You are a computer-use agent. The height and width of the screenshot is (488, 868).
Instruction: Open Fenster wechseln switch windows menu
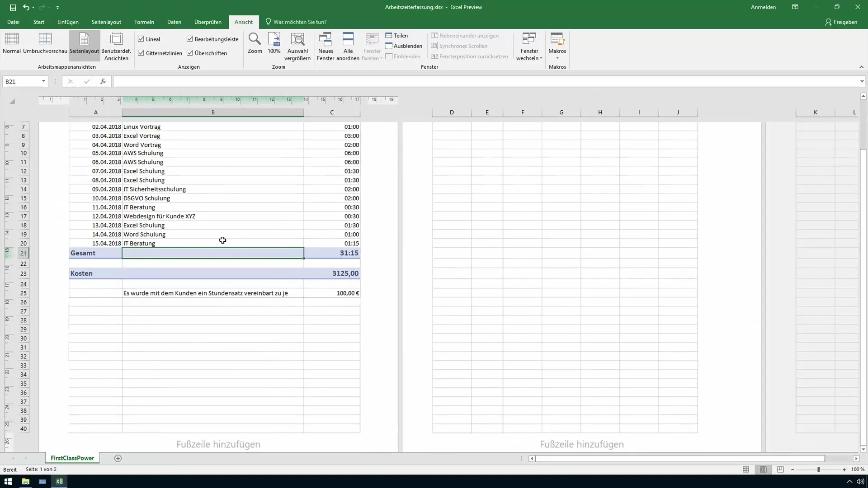click(529, 46)
